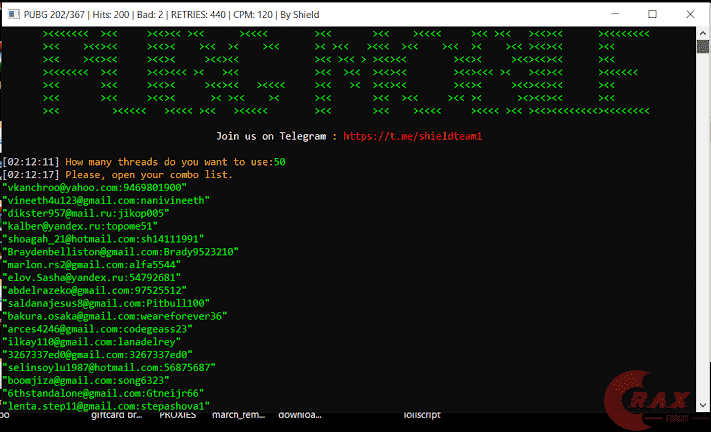Maximize the PUBG console window

653,14
